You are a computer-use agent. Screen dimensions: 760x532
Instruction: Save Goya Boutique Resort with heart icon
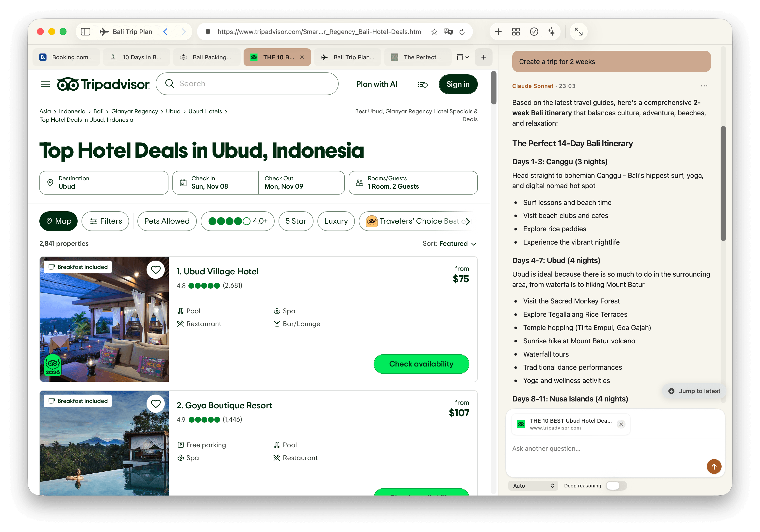(156, 403)
